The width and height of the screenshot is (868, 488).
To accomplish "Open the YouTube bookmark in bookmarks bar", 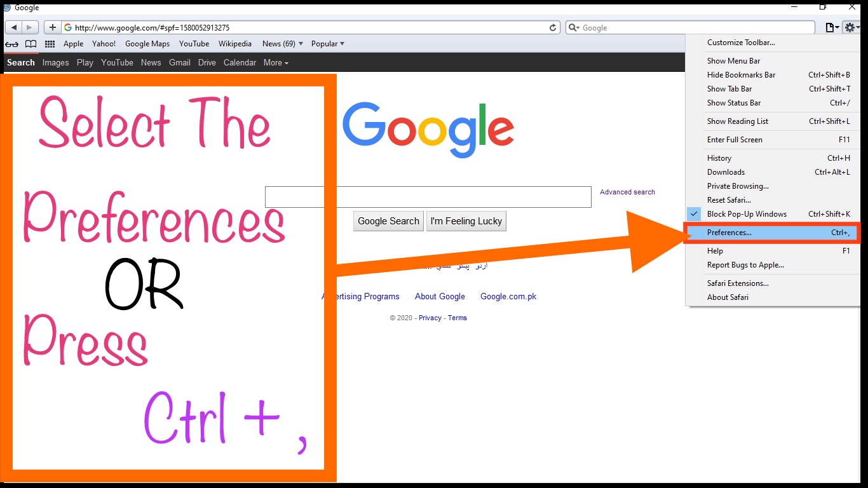I will coord(194,44).
